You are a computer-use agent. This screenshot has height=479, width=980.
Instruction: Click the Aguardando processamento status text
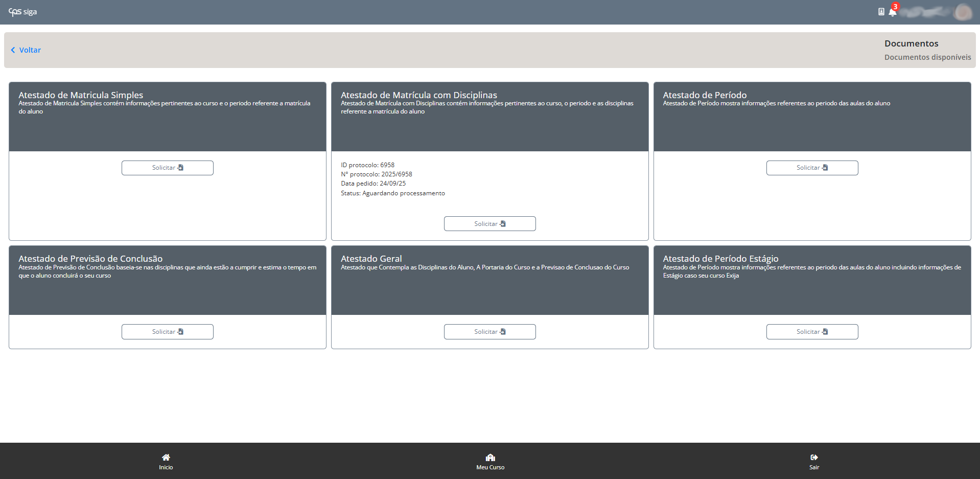coord(403,193)
